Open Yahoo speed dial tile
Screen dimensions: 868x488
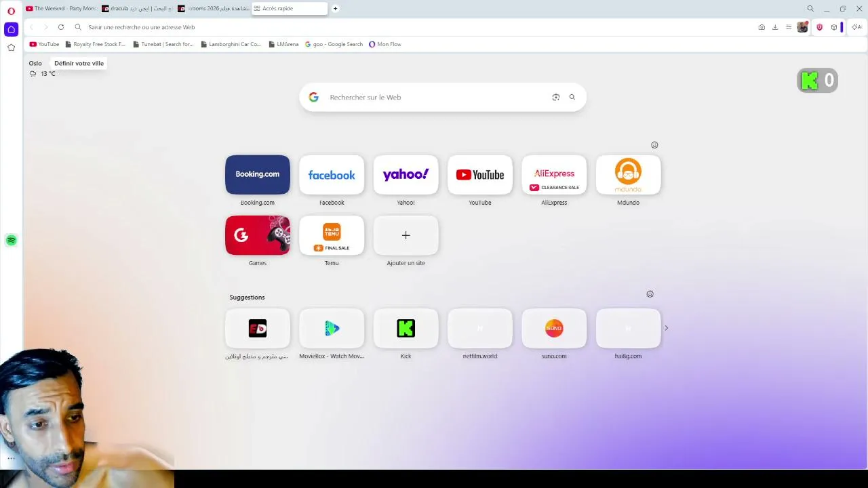[406, 175]
